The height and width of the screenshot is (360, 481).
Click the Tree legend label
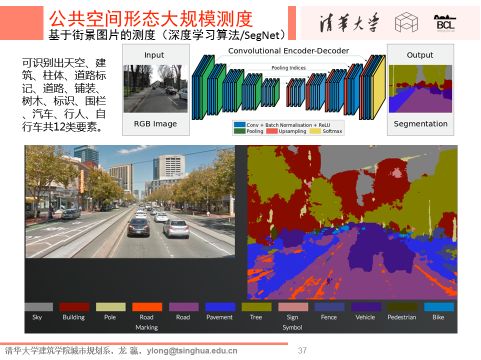tap(256, 317)
